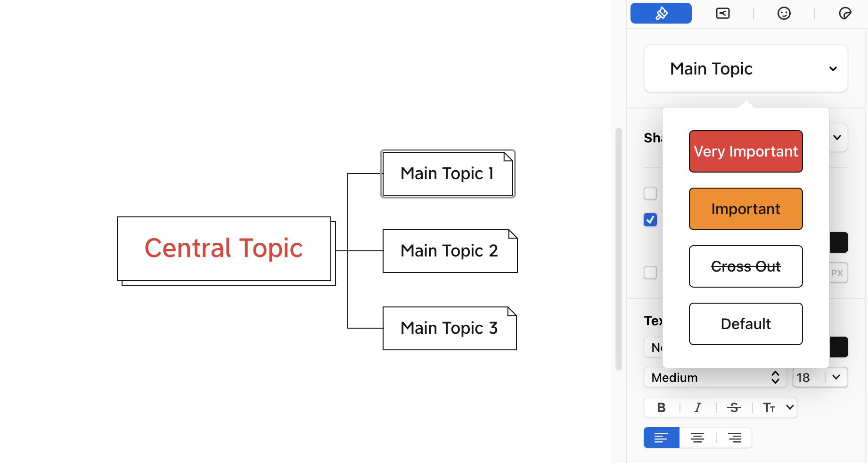Apply Strikethrough text formatting

click(x=734, y=407)
